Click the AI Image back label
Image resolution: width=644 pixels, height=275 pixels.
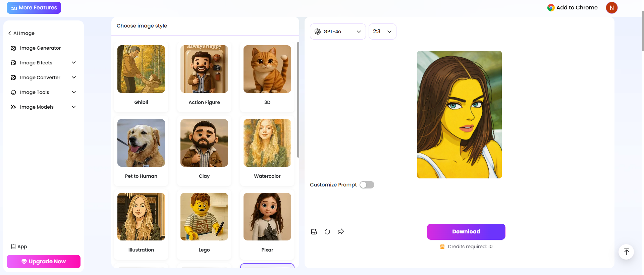point(24,33)
